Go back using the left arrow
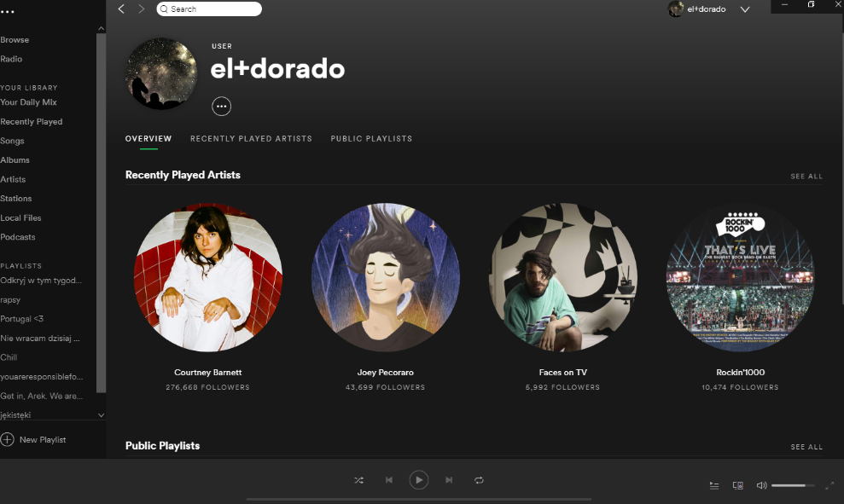This screenshot has height=504, width=844. point(121,9)
